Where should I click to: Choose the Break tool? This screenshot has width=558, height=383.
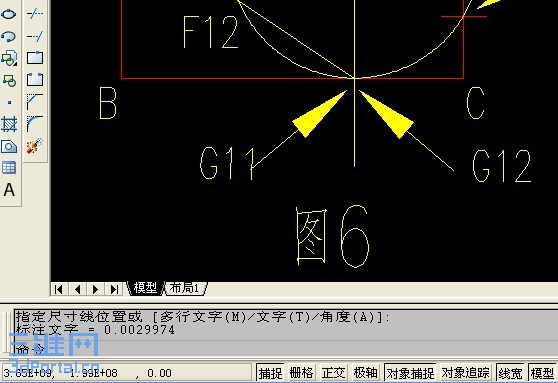click(x=35, y=79)
